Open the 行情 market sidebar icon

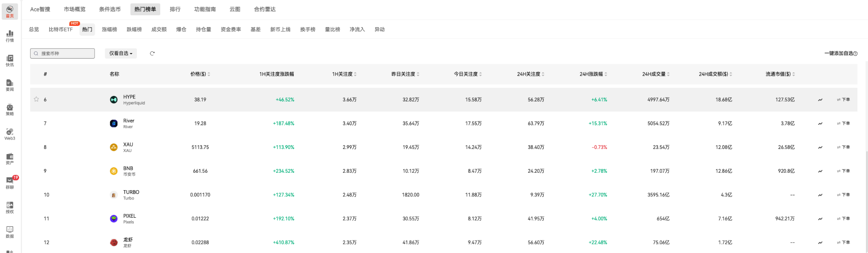(10, 36)
